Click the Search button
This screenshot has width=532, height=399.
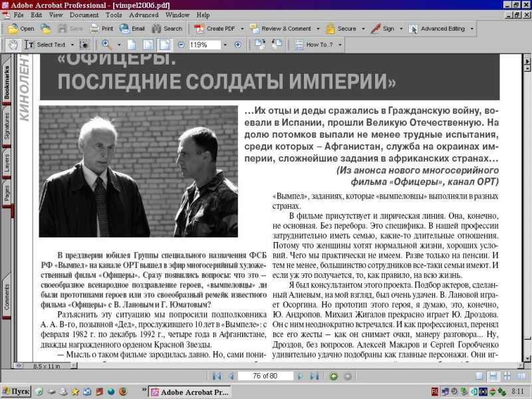click(167, 29)
